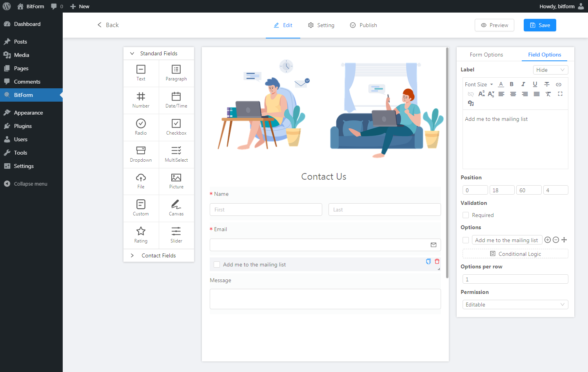This screenshot has width=588, height=372.
Task: Add an option with circled plus icon
Action: 548,240
